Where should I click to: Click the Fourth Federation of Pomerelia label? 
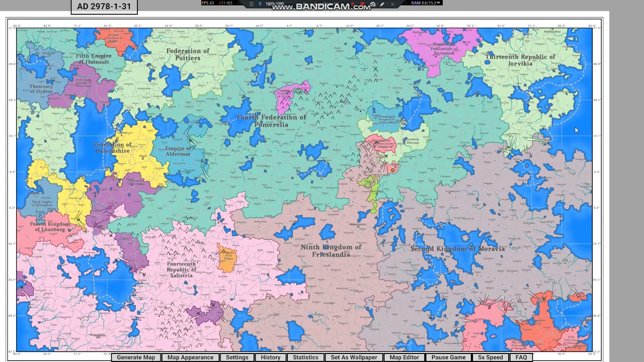coord(271,121)
